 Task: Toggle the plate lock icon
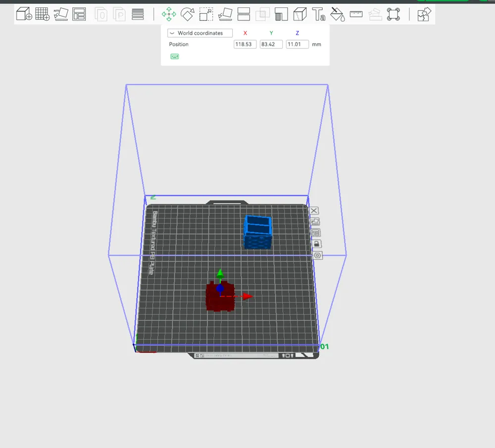[317, 244]
